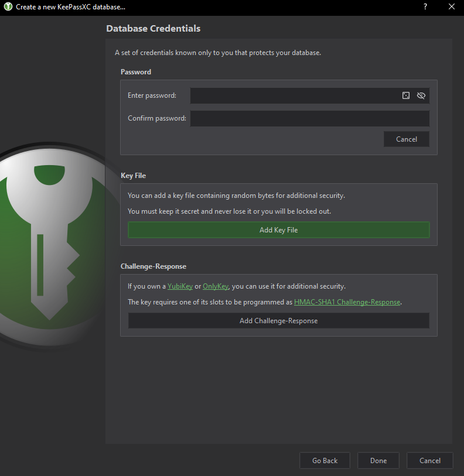Click the Key File section label

click(133, 176)
